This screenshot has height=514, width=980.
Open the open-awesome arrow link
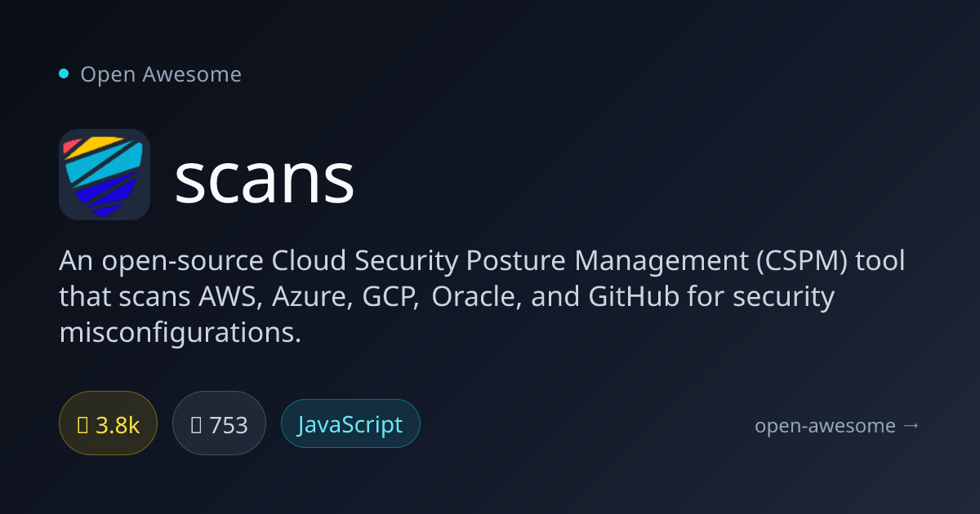tap(837, 425)
